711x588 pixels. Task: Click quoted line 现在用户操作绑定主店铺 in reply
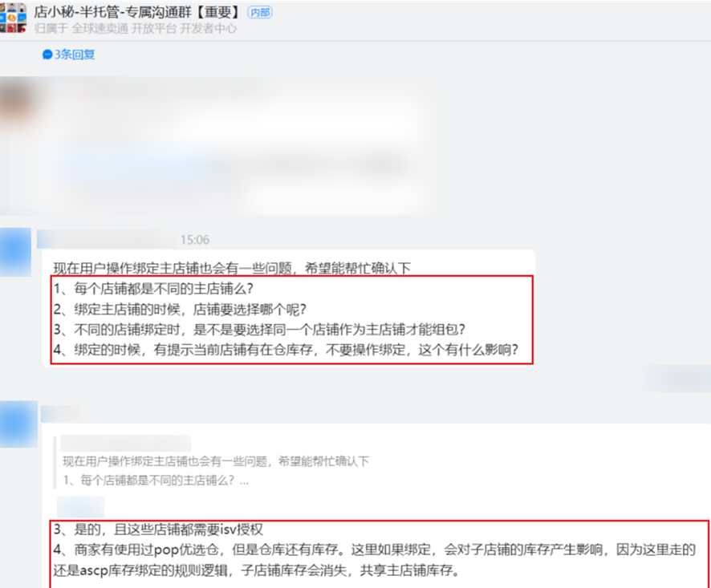tap(216, 461)
